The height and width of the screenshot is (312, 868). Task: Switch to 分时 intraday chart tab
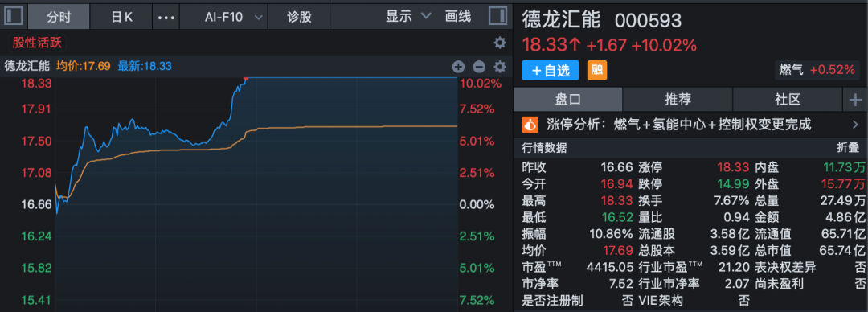pyautogui.click(x=59, y=17)
